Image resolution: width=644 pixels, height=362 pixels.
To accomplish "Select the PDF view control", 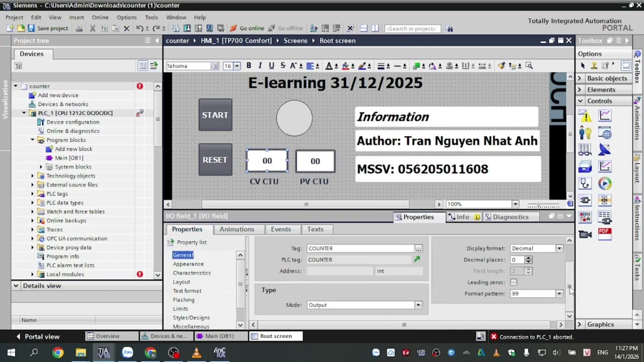I will pyautogui.click(x=605, y=234).
